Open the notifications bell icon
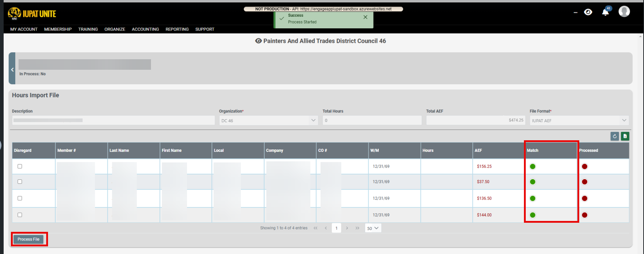644x254 pixels. [605, 12]
